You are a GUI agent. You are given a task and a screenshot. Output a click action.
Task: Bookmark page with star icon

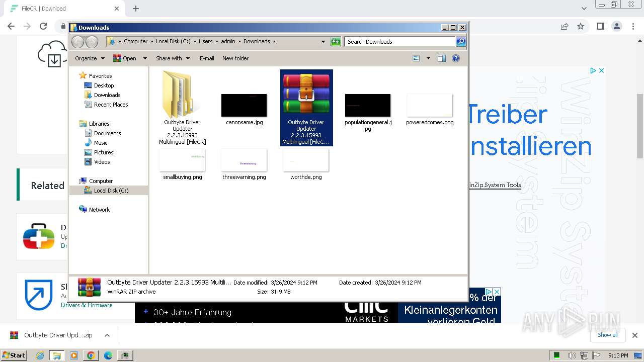[x=581, y=26]
